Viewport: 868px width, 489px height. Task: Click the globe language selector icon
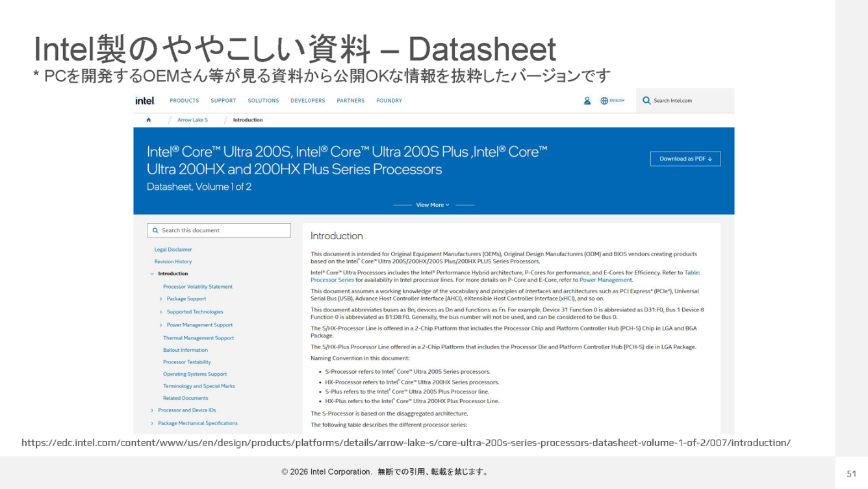tap(604, 101)
